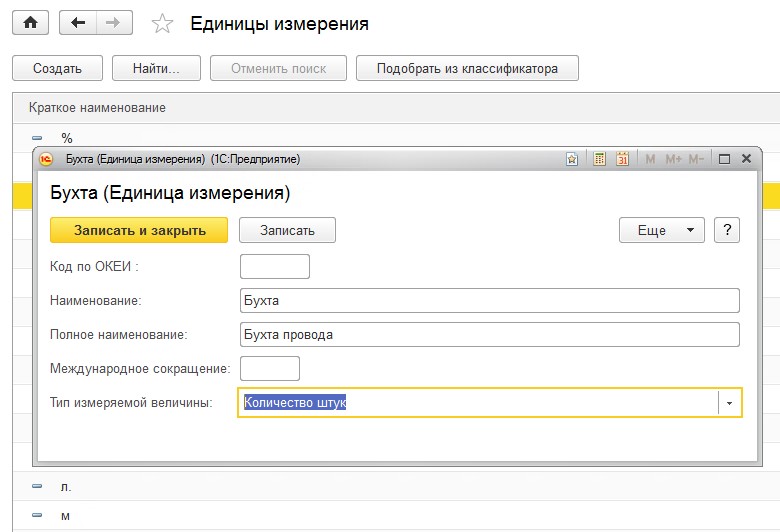Go forward with the right arrow
This screenshot has width=780, height=532.
click(x=112, y=23)
